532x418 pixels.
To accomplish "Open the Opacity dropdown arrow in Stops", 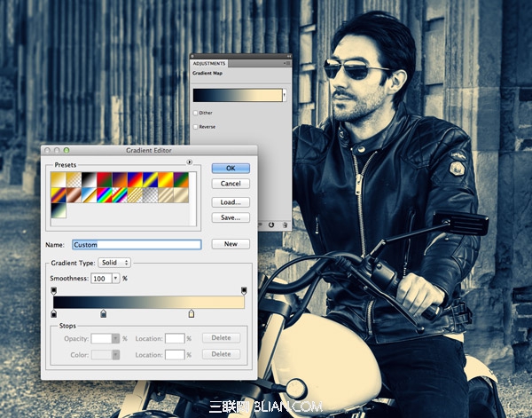I will pyautogui.click(x=115, y=338).
